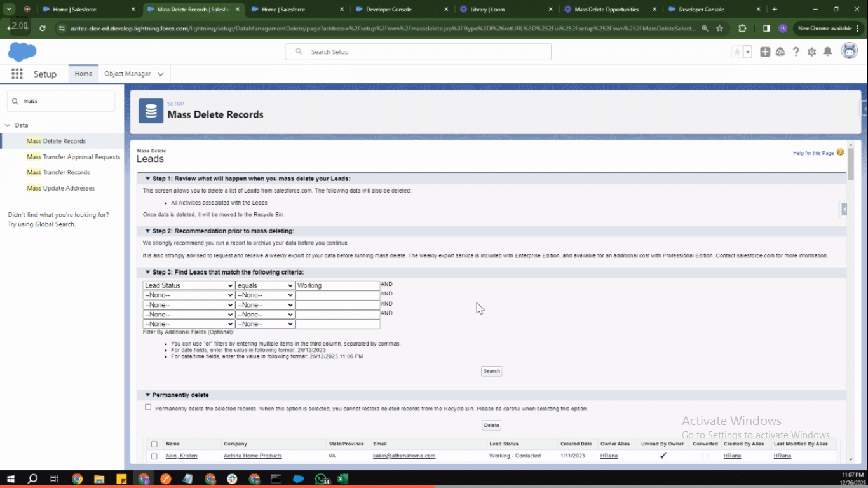Open the Windows Start menu
This screenshot has height=488, width=868.
[x=11, y=478]
